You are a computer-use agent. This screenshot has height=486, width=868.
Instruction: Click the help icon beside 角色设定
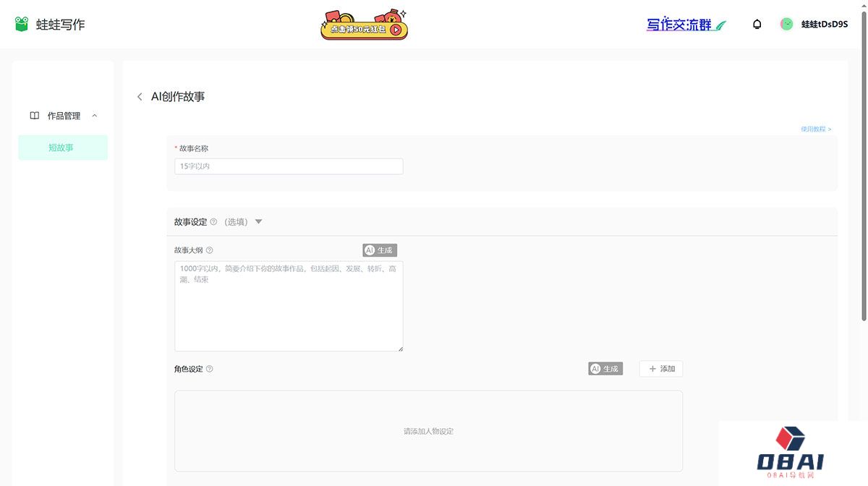tap(210, 369)
